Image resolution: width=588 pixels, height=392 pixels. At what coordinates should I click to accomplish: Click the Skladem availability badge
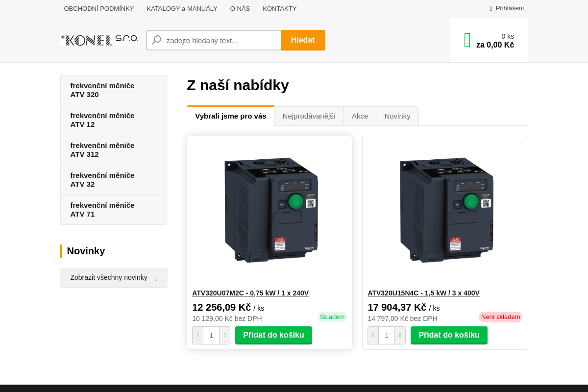click(x=332, y=317)
